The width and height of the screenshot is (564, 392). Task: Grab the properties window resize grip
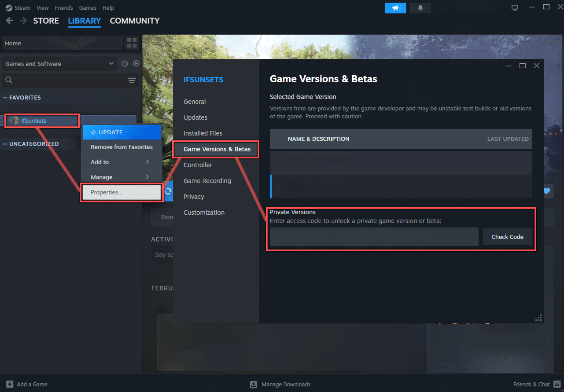(x=538, y=318)
